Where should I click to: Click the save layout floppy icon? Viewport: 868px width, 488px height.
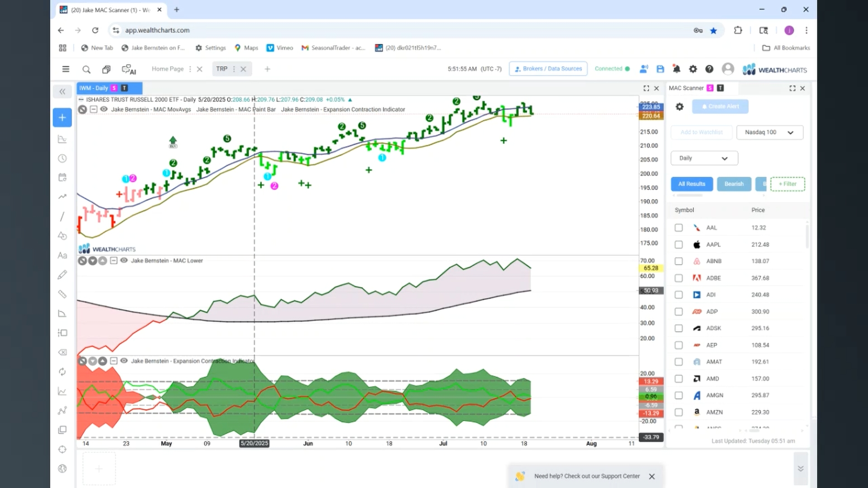coord(660,69)
